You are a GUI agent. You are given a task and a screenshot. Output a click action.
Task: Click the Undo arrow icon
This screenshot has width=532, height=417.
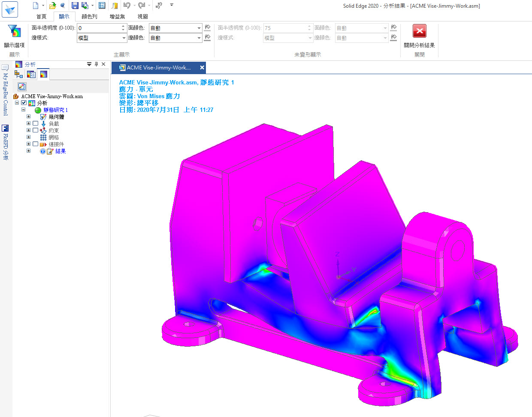coord(127,6)
